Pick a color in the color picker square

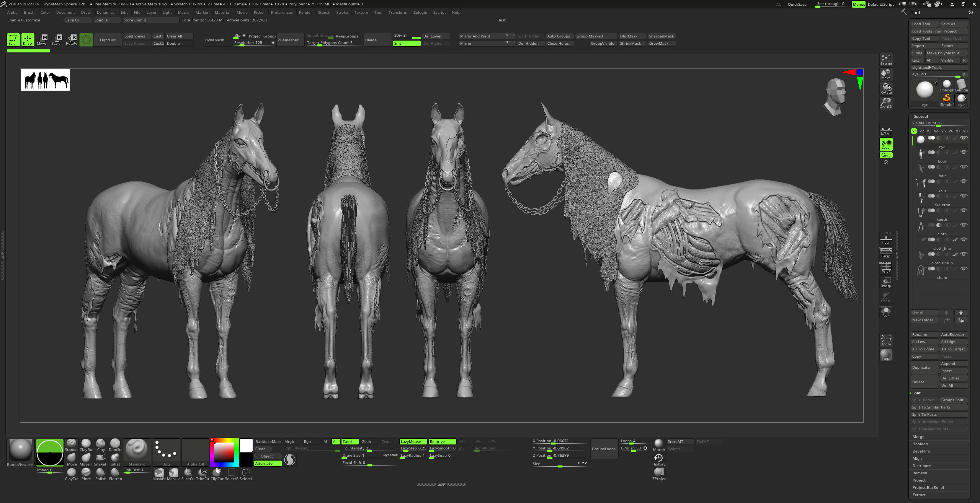click(224, 453)
